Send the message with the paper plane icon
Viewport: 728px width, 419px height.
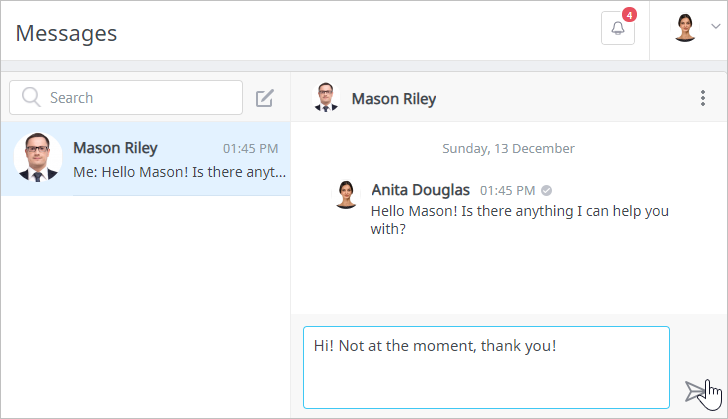(x=695, y=391)
